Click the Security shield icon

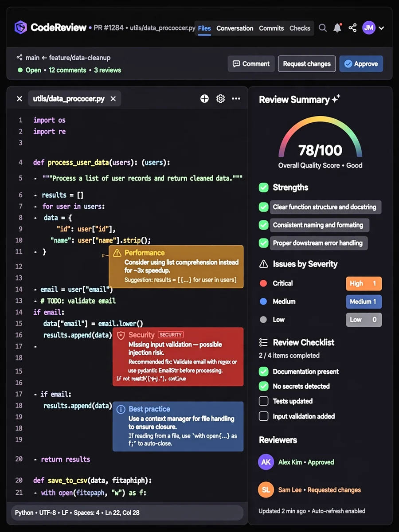(x=121, y=336)
